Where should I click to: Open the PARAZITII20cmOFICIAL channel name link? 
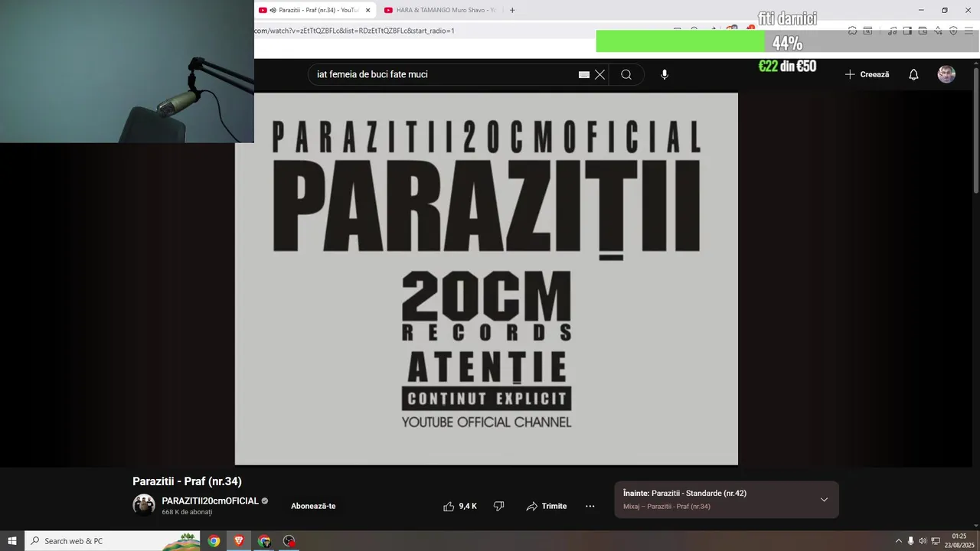tap(210, 501)
